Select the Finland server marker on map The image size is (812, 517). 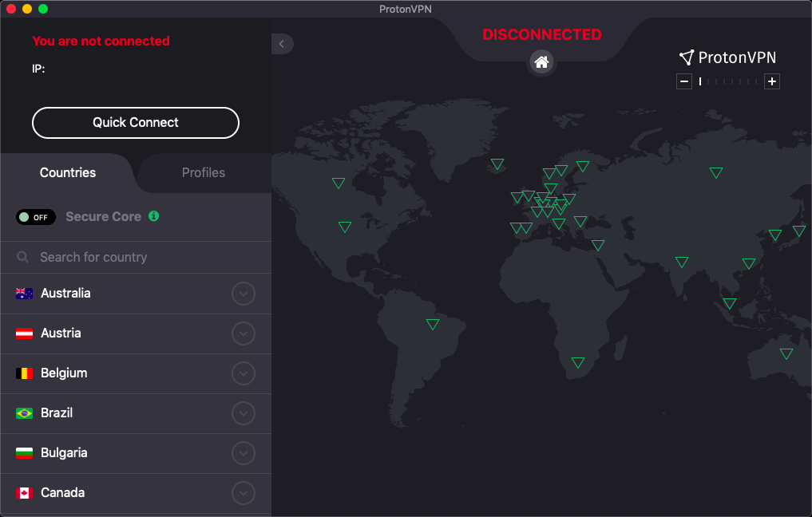(x=583, y=166)
